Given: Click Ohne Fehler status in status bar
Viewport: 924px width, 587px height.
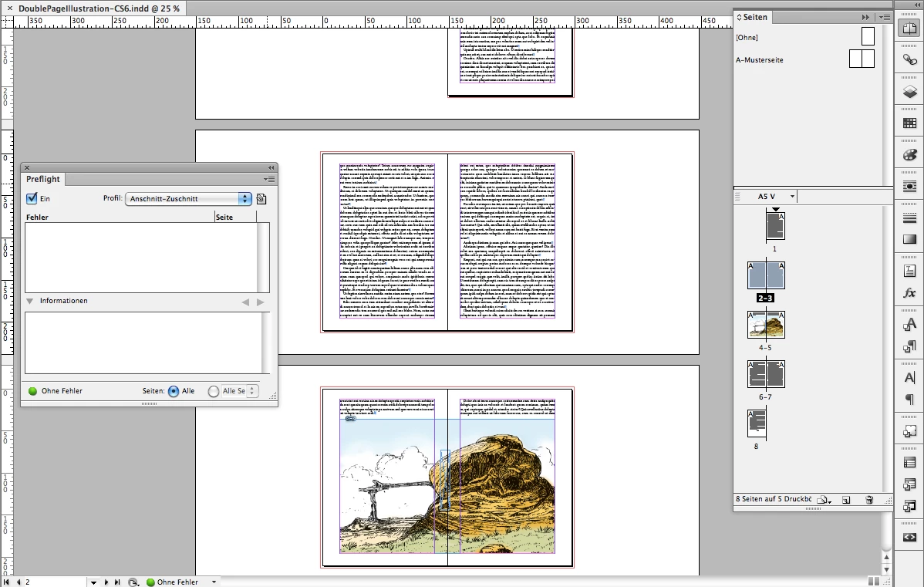Looking at the screenshot, I should 177,582.
